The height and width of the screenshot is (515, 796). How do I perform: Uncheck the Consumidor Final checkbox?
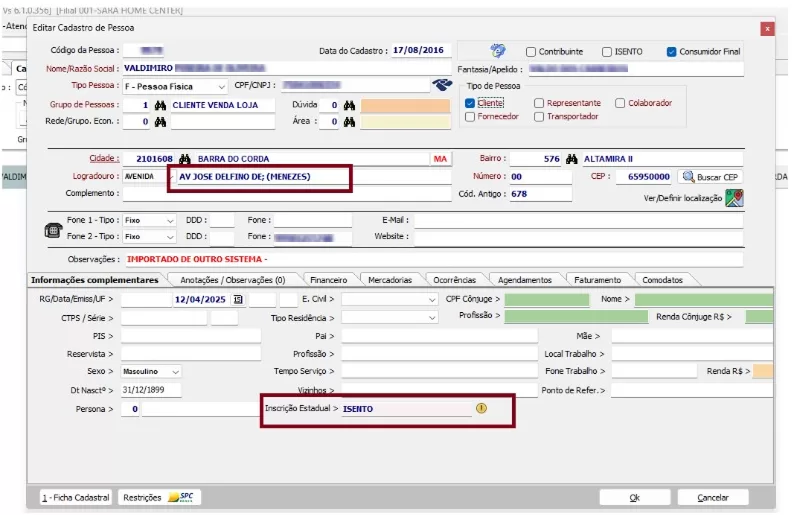(x=671, y=52)
